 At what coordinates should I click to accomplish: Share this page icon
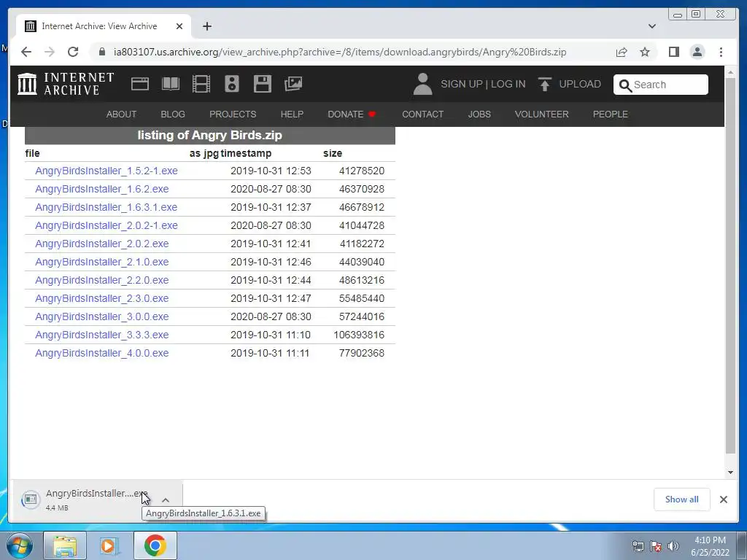click(622, 52)
